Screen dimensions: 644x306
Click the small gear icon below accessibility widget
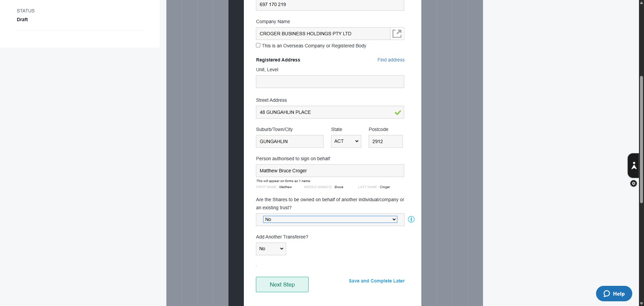coord(634,183)
